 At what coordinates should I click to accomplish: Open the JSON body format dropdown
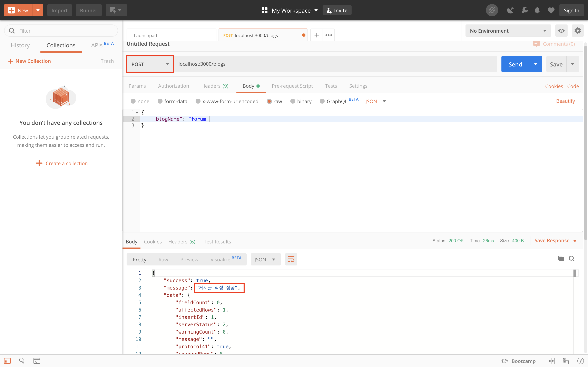point(375,102)
